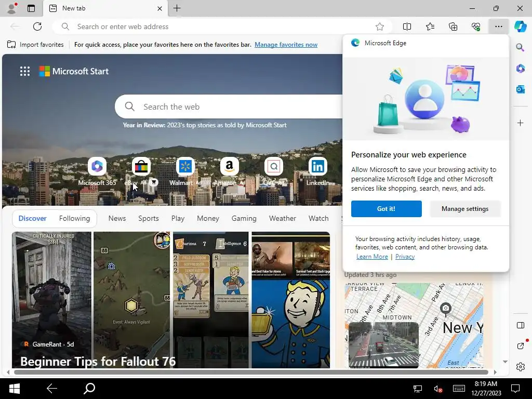Screen dimensions: 532x399
Task: Open Year in Review headline link
Action: pyautogui.click(x=205, y=125)
